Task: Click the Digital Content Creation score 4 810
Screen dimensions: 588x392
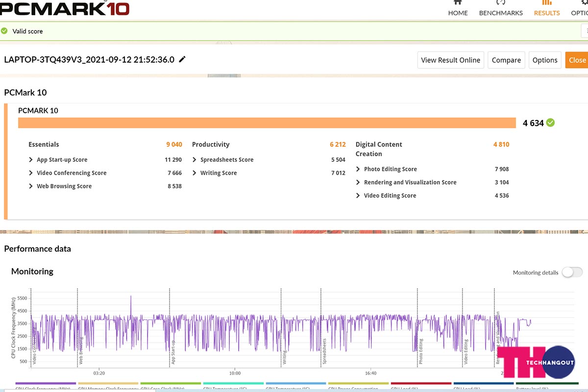Action: (x=501, y=144)
